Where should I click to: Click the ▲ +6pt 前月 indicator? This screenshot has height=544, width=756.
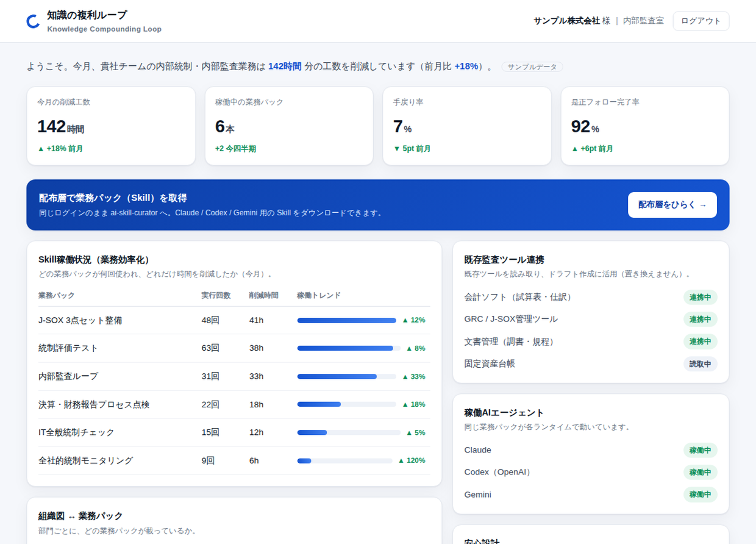(x=592, y=148)
